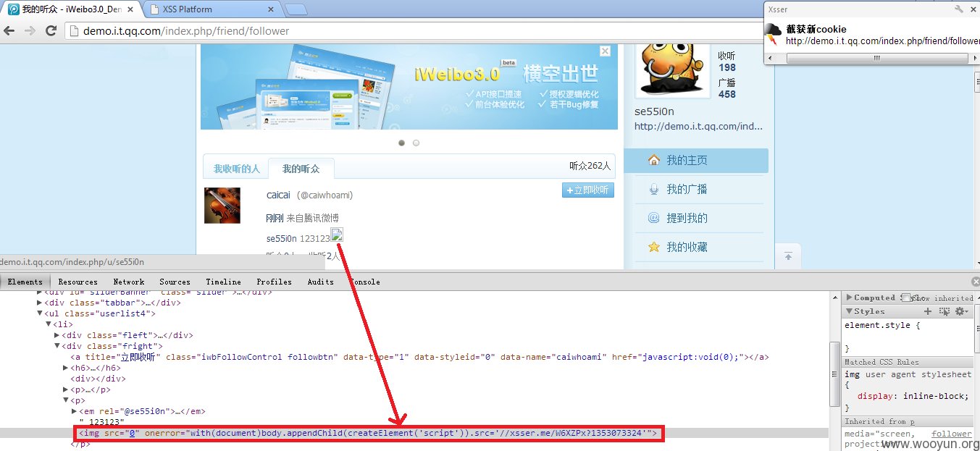980x451 pixels.
Task: Open a new browser tab
Action: click(x=296, y=9)
